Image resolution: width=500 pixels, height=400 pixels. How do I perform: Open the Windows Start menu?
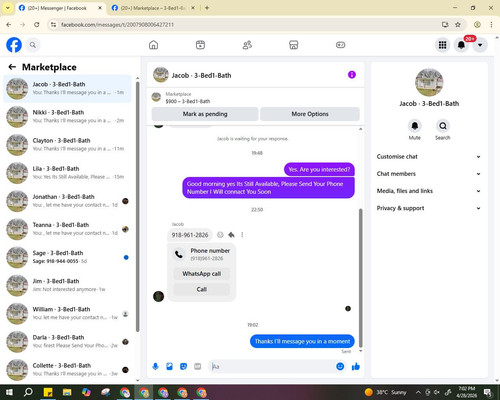(x=9, y=392)
